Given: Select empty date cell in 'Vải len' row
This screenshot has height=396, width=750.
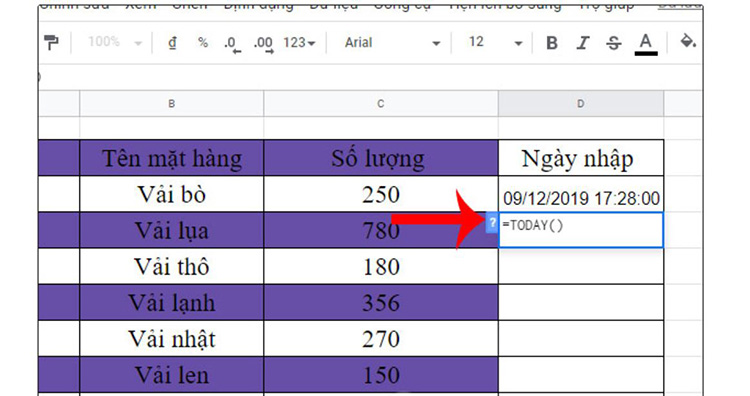Looking at the screenshot, I should click(581, 374).
